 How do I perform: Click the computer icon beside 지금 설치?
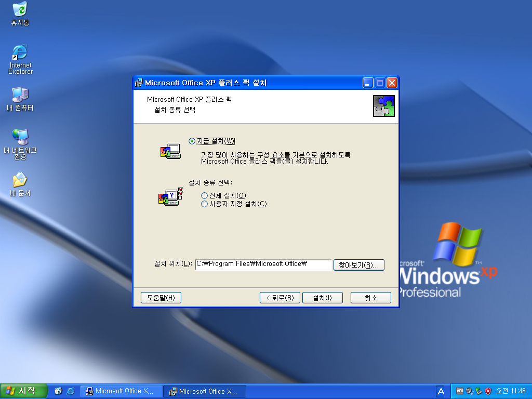pyautogui.click(x=170, y=151)
